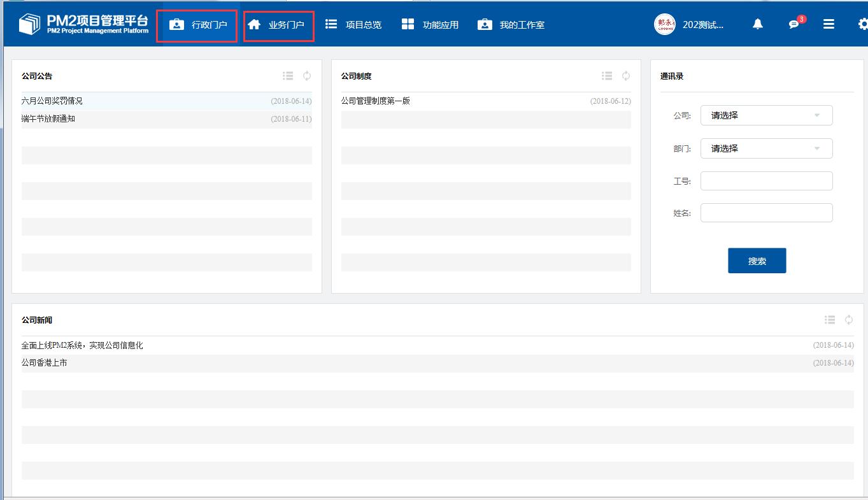Refresh the 公司新闻 panel

tap(848, 320)
